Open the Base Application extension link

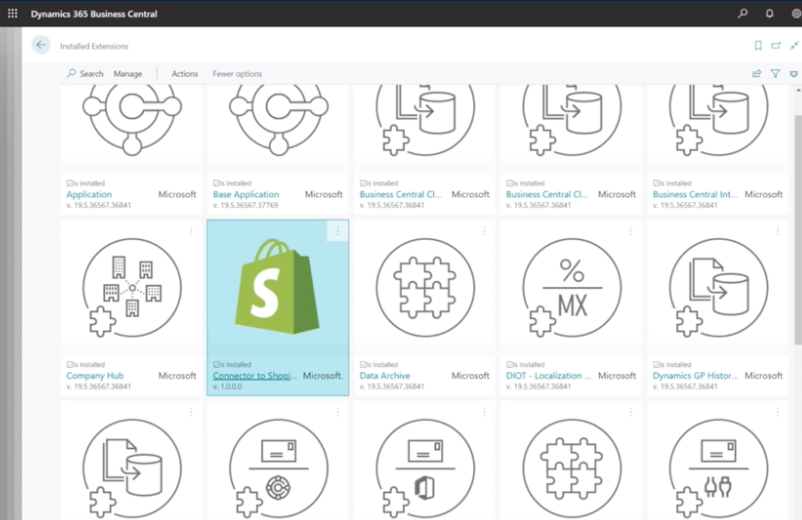pos(246,194)
